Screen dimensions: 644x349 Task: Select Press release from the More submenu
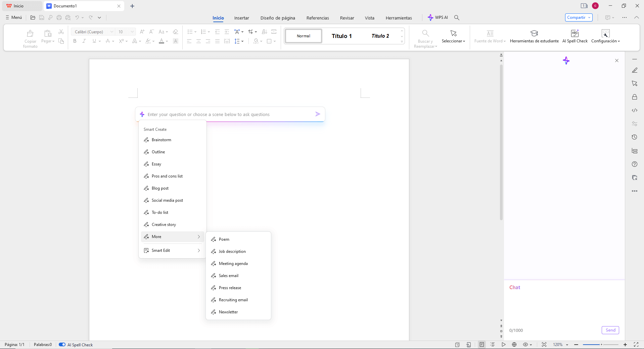click(x=230, y=288)
